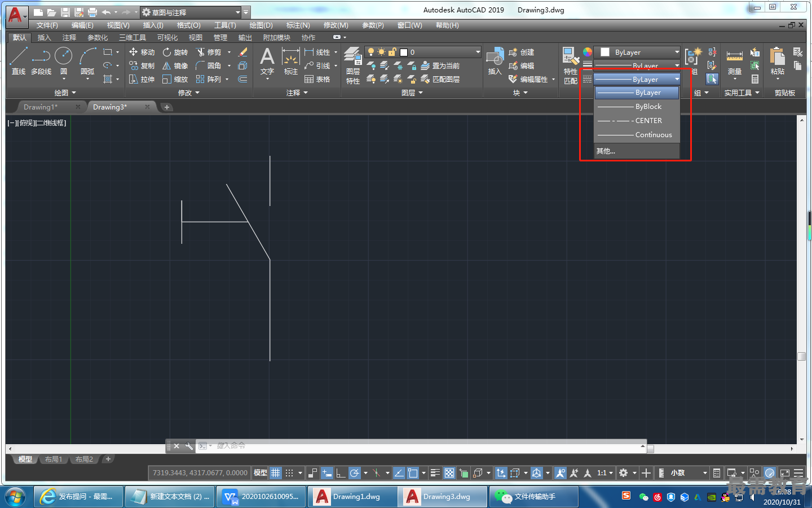Open the 文件(F) menu

point(47,25)
